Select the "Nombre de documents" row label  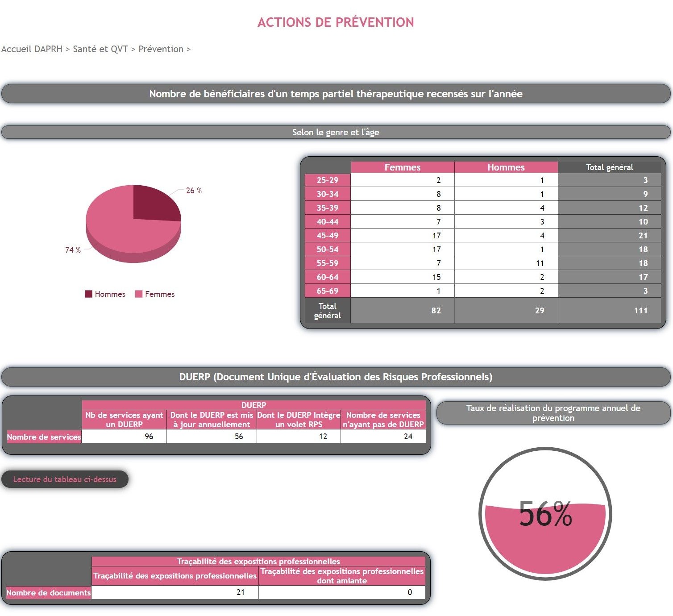(x=48, y=592)
